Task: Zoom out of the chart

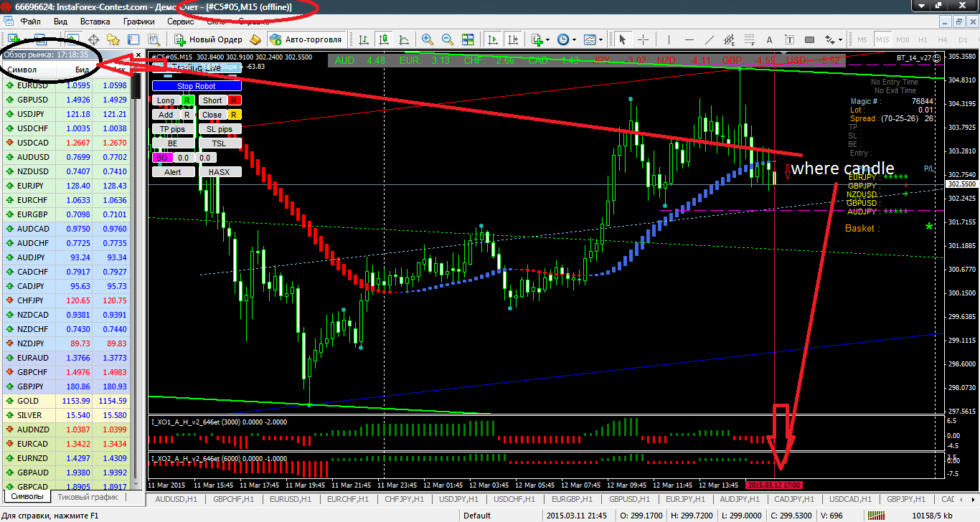Action: pyautogui.click(x=448, y=39)
